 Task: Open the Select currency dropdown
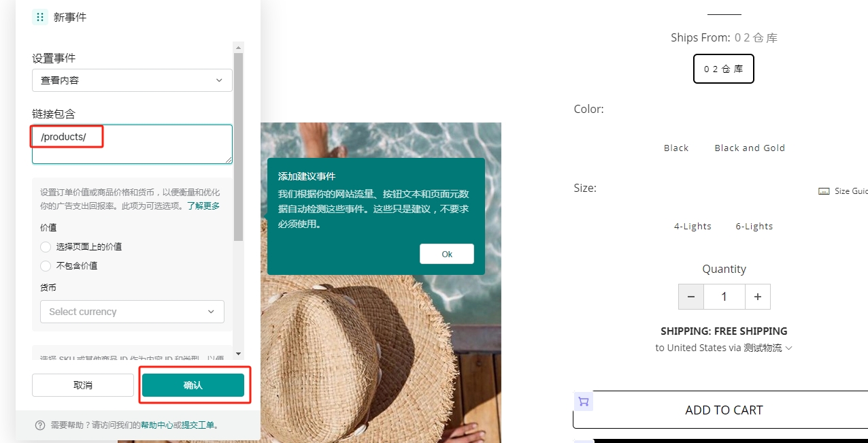pyautogui.click(x=132, y=312)
